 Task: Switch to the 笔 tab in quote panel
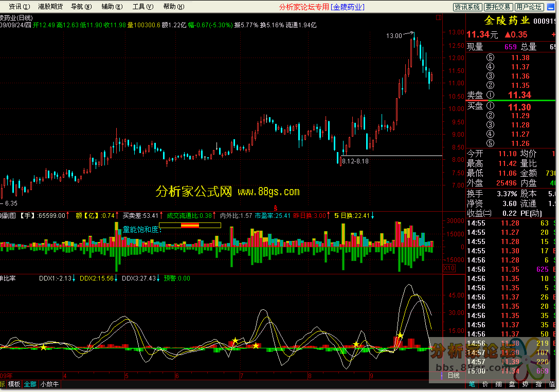472,384
